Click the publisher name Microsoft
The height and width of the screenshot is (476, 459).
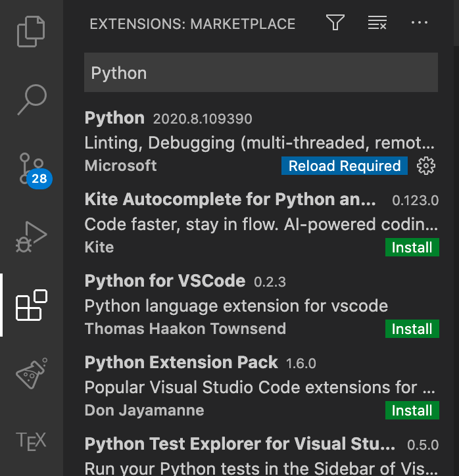tap(120, 166)
